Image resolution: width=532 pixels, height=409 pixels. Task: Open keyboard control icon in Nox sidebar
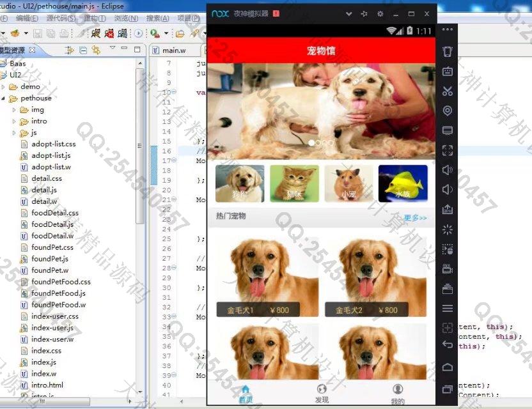447,71
